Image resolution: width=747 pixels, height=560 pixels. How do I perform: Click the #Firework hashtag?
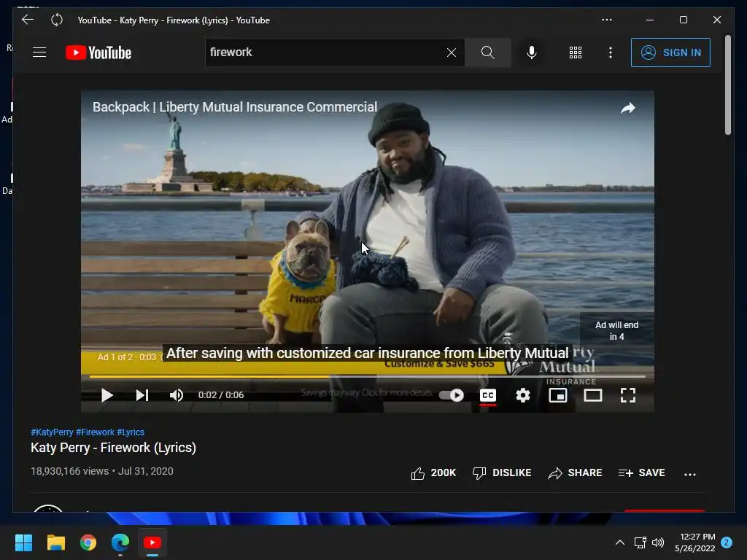[96, 432]
